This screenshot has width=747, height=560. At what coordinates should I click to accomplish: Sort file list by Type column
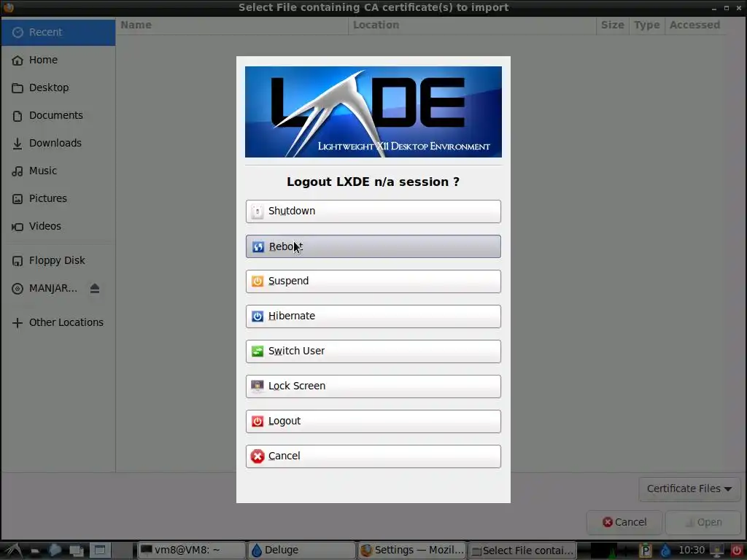pyautogui.click(x=646, y=25)
